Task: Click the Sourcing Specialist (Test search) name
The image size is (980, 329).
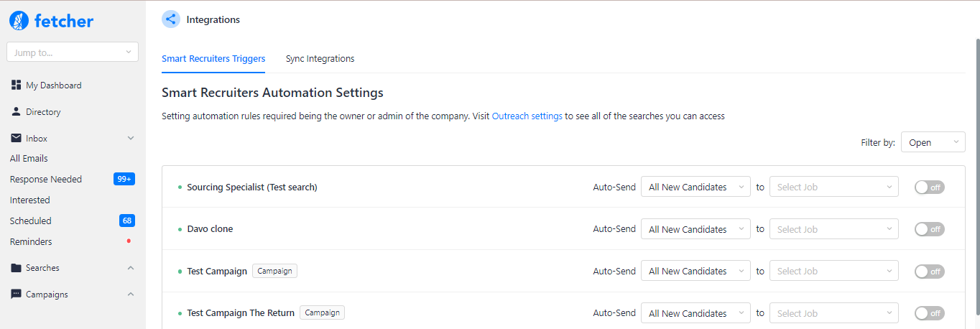Action: pyautogui.click(x=252, y=187)
